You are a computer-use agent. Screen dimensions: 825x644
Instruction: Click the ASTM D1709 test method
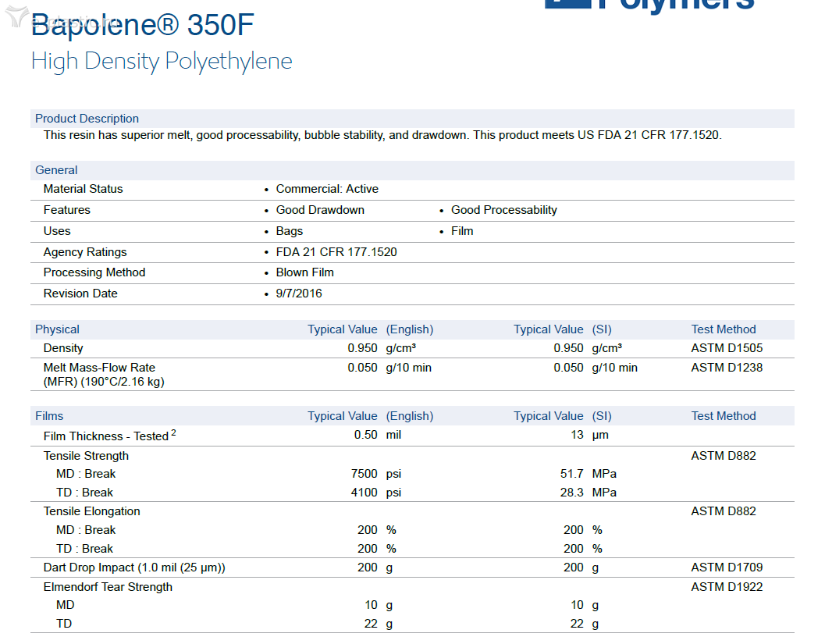tap(727, 568)
